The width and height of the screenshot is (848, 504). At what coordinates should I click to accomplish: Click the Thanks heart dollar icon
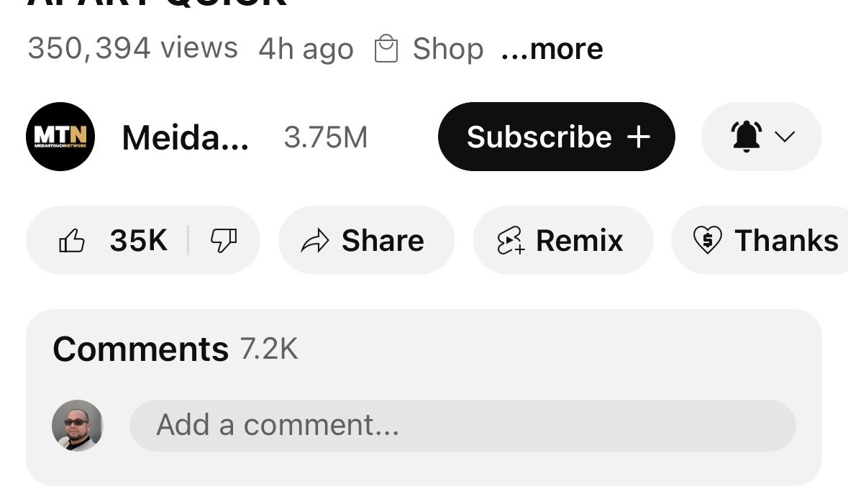pyautogui.click(x=708, y=240)
